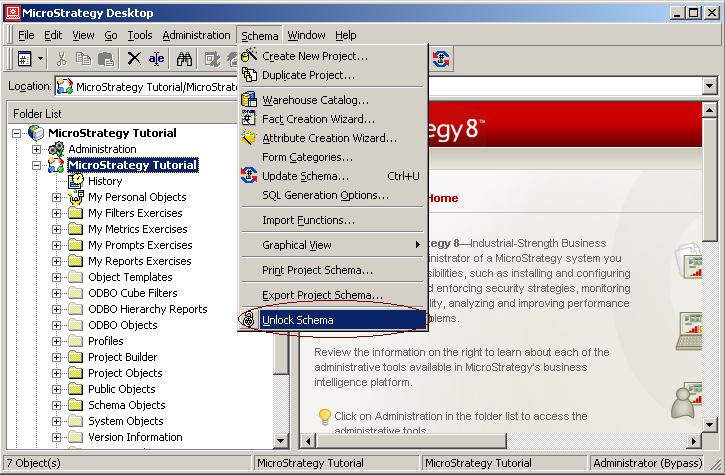This screenshot has width=725, height=475.
Task: Open the Administration menu in menu bar
Action: [x=196, y=35]
